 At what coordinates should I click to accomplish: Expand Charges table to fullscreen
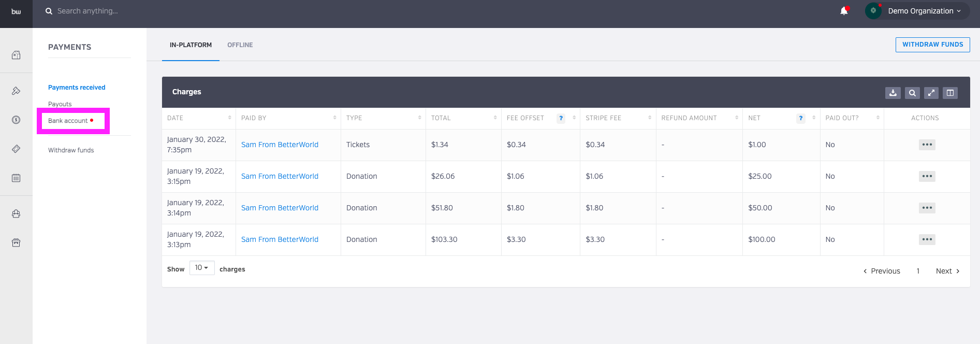[931, 93]
